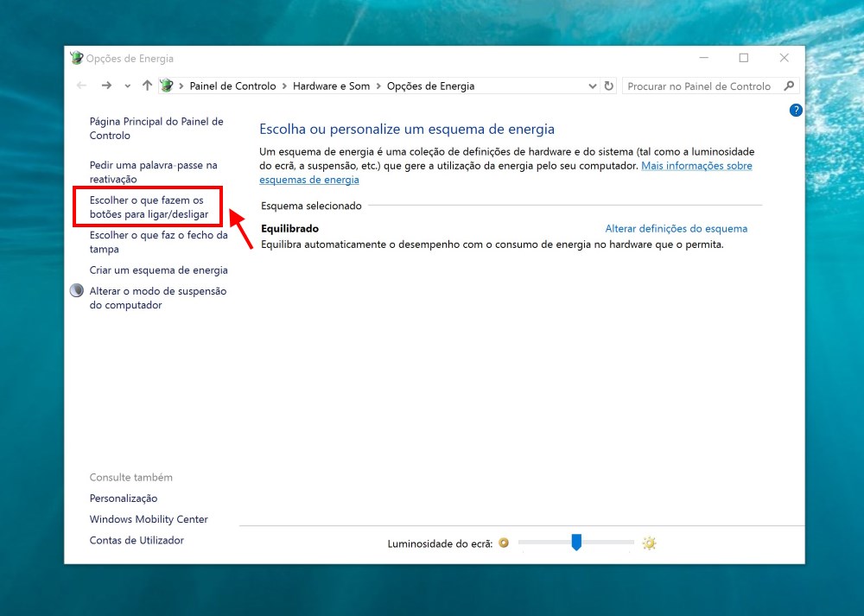The image size is (864, 616).
Task: Click Mais informações sobre esquemas de energia
Action: point(696,165)
